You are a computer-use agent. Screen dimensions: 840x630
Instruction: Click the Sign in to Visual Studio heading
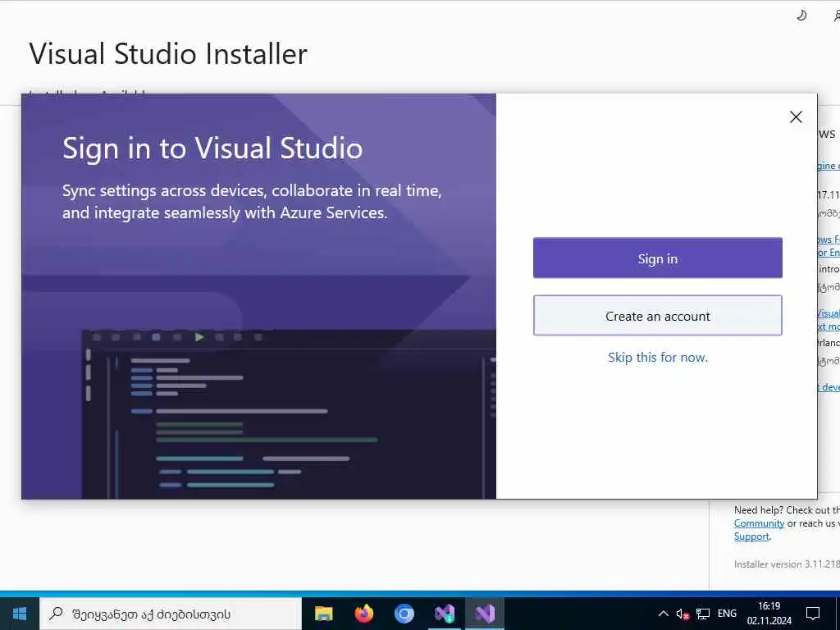[x=212, y=148]
